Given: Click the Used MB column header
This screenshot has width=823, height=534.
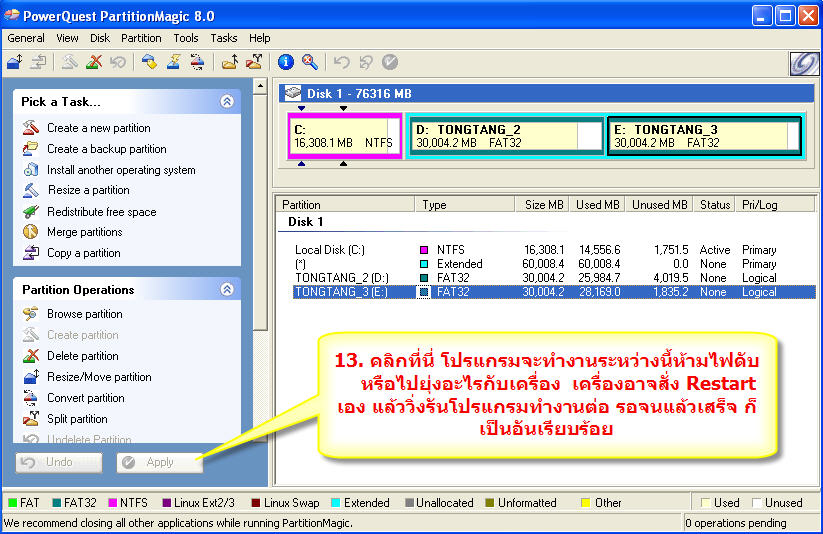Looking at the screenshot, I should click(598, 204).
